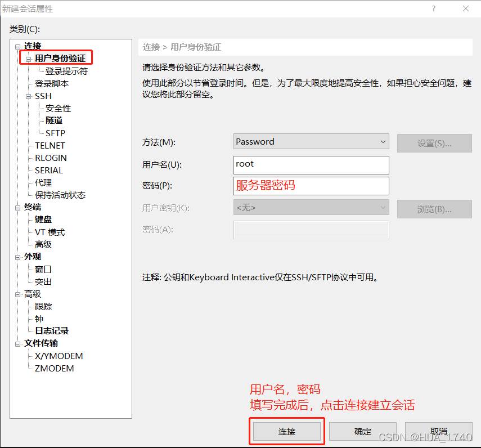Viewport: 481px width, 448px height.
Task: Collapse the 终端 tree node
Action: [18, 208]
